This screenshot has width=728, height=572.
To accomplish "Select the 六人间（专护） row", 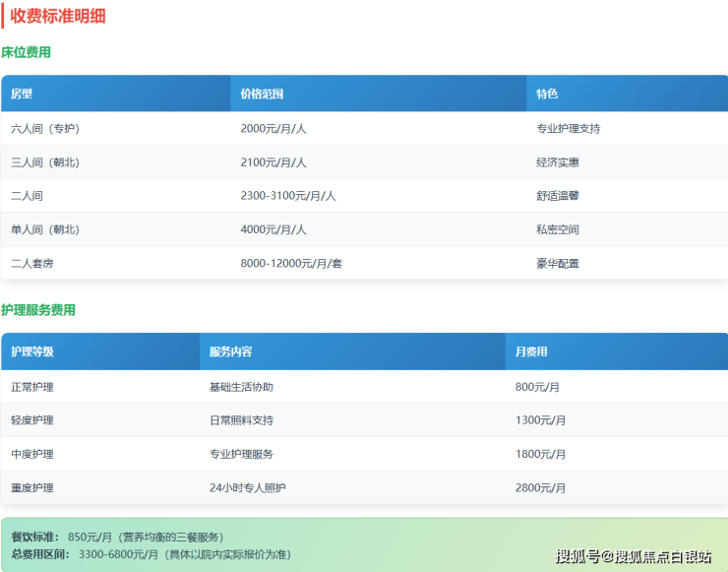I will point(44,128).
